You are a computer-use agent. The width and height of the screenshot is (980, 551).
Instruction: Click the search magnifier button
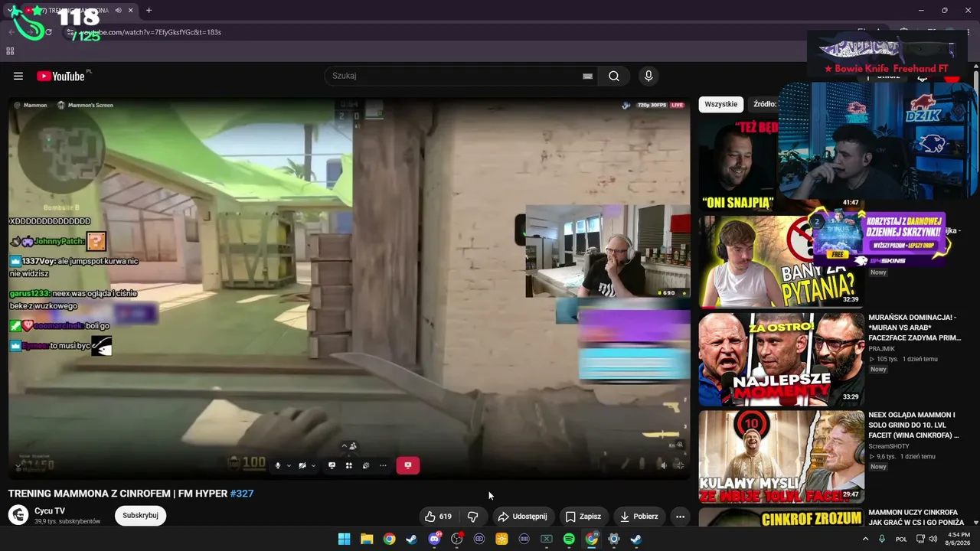click(614, 76)
